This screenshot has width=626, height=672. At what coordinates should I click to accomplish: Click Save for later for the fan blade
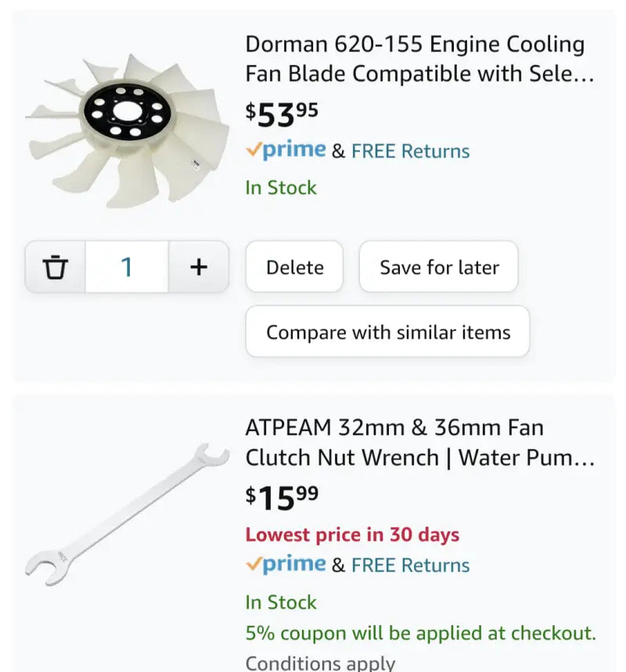[x=438, y=267]
